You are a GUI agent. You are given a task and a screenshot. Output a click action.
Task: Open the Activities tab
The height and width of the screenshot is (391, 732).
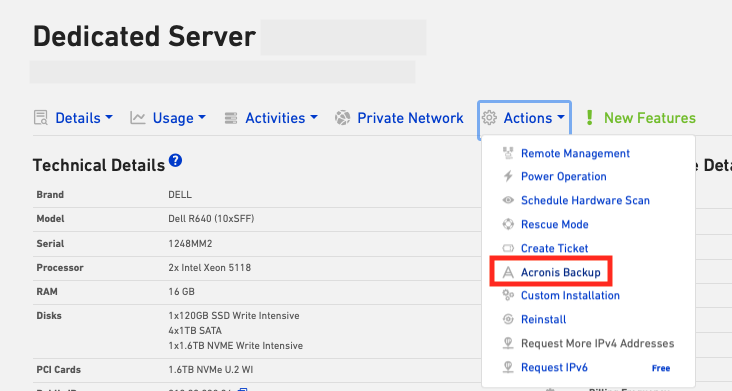275,118
